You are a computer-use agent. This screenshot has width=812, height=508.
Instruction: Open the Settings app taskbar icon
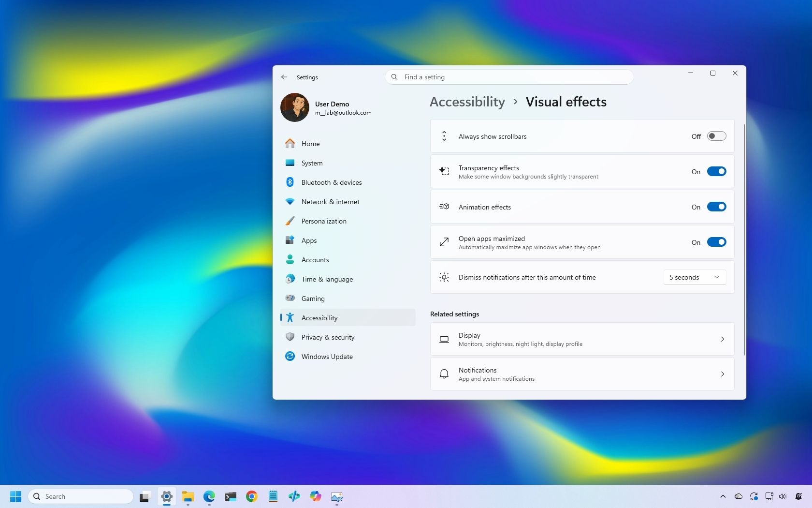167,496
